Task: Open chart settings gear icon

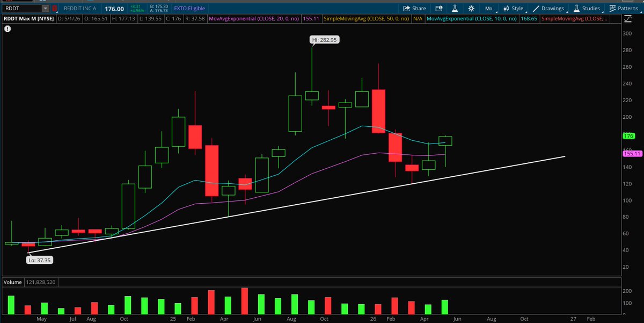Action: (471, 9)
